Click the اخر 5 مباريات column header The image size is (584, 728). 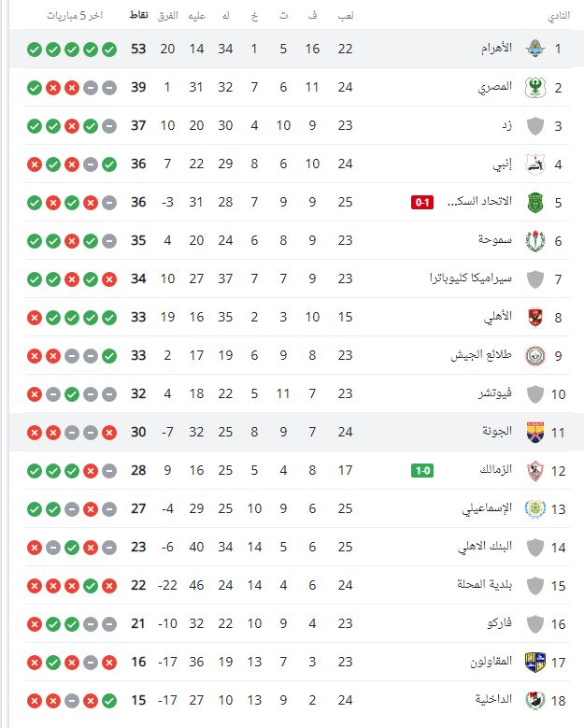coord(73,16)
